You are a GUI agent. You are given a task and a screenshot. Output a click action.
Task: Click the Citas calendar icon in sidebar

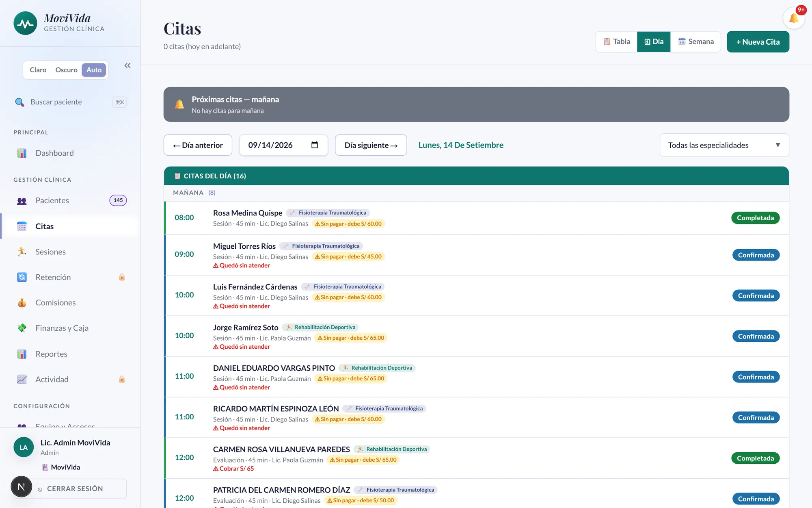click(22, 226)
